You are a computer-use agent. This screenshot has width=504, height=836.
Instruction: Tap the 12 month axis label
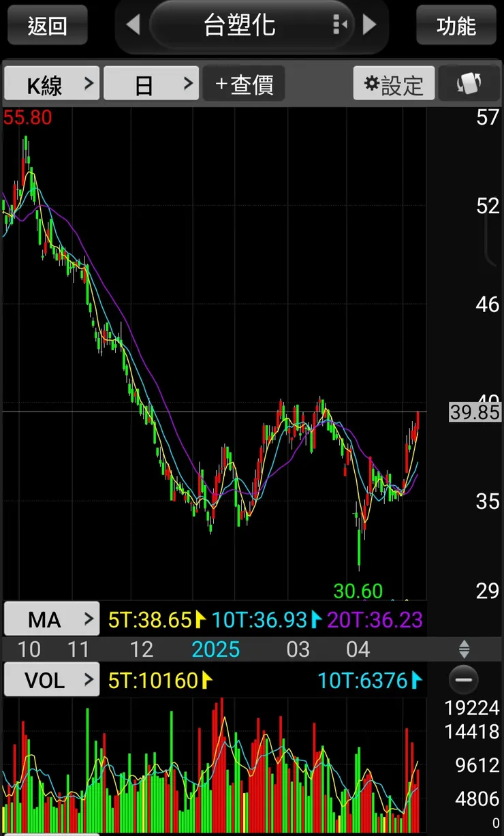141,649
